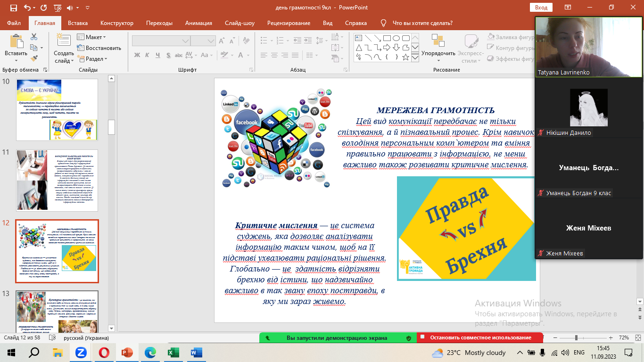644x362 pixels.
Task: Select slide 13 thumbnail
Action: 57,313
